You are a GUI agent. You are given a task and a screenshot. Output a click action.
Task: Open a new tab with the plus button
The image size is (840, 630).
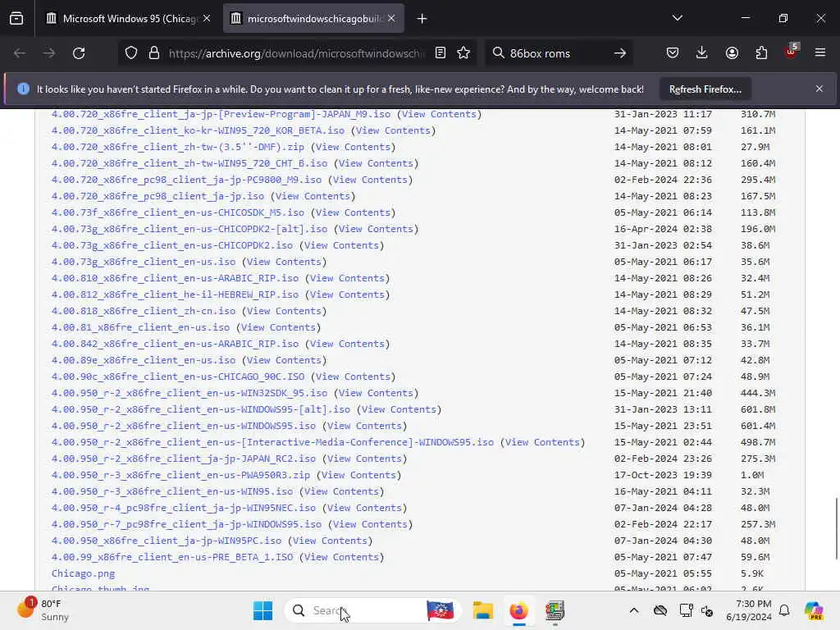422,19
